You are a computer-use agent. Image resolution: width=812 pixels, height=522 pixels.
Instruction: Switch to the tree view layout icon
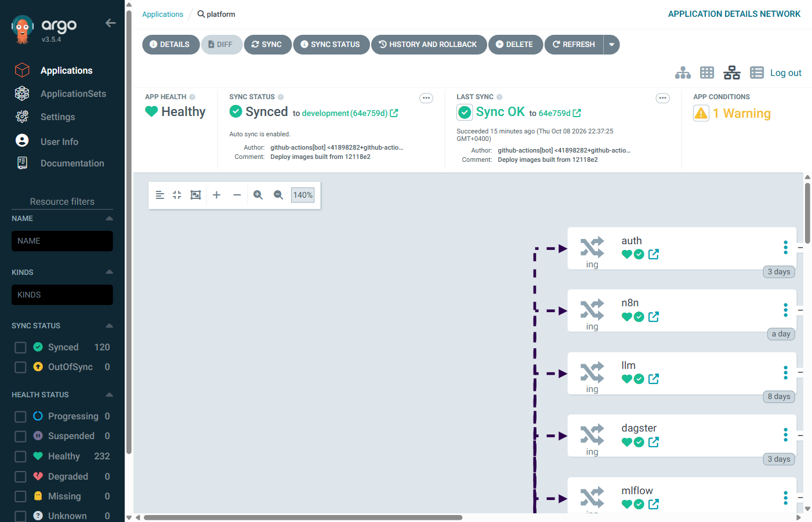pos(683,72)
